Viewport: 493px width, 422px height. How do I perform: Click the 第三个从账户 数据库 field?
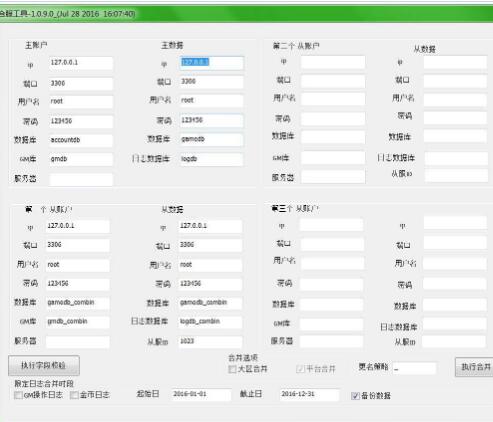[x=331, y=304]
